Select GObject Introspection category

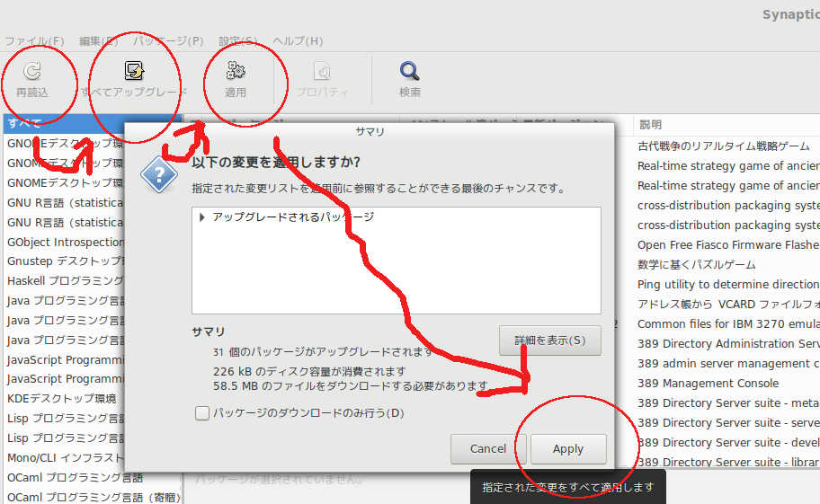coord(64,242)
